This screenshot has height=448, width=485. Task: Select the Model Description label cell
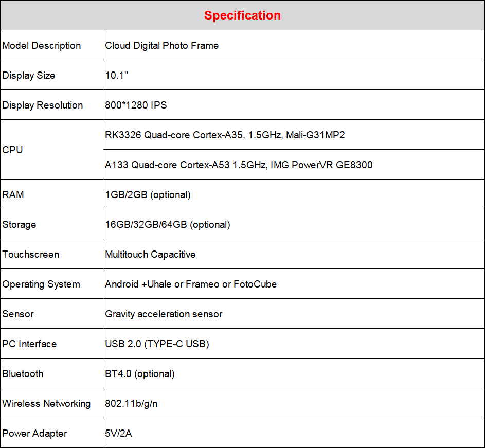pyautogui.click(x=42, y=45)
